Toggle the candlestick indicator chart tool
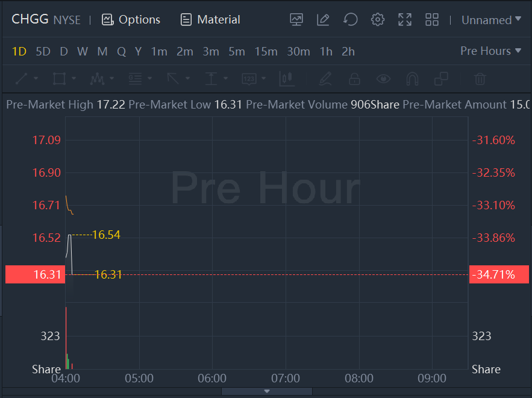Screen dimensions: 532x398 pyautogui.click(x=286, y=78)
